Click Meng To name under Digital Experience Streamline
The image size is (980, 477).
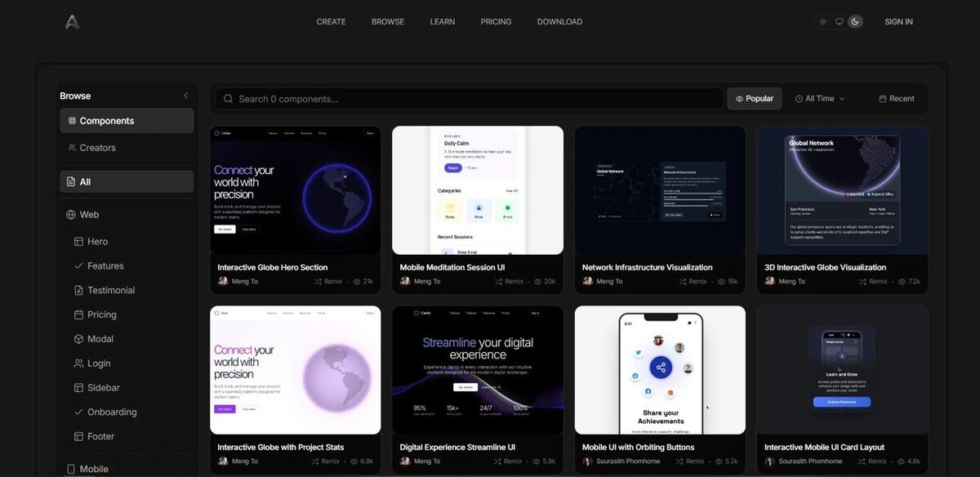tap(427, 461)
